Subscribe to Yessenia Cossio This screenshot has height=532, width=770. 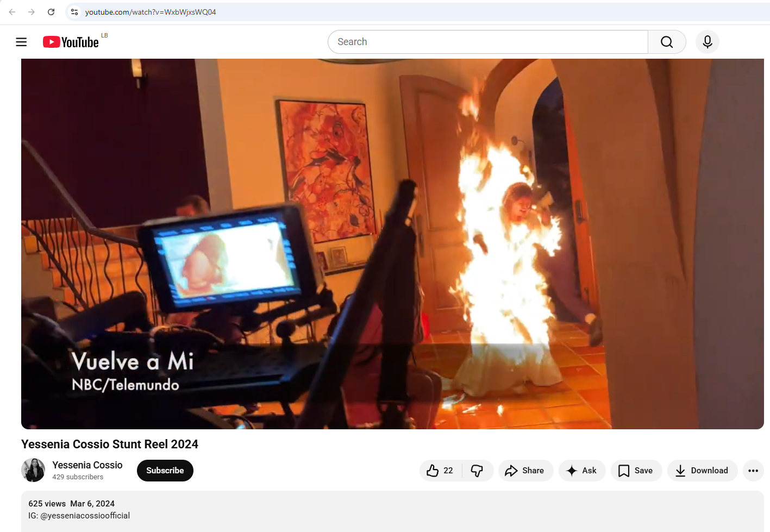[x=165, y=471]
